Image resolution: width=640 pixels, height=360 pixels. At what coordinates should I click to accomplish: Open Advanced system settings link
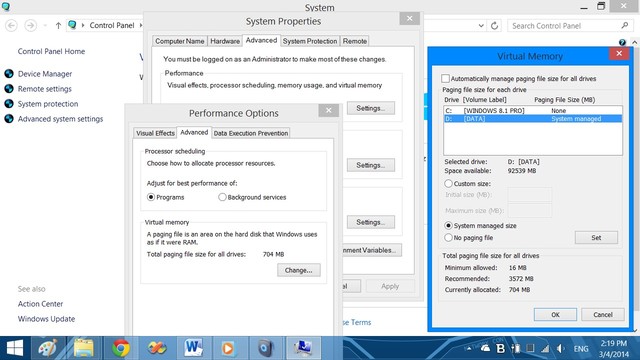[60, 119]
